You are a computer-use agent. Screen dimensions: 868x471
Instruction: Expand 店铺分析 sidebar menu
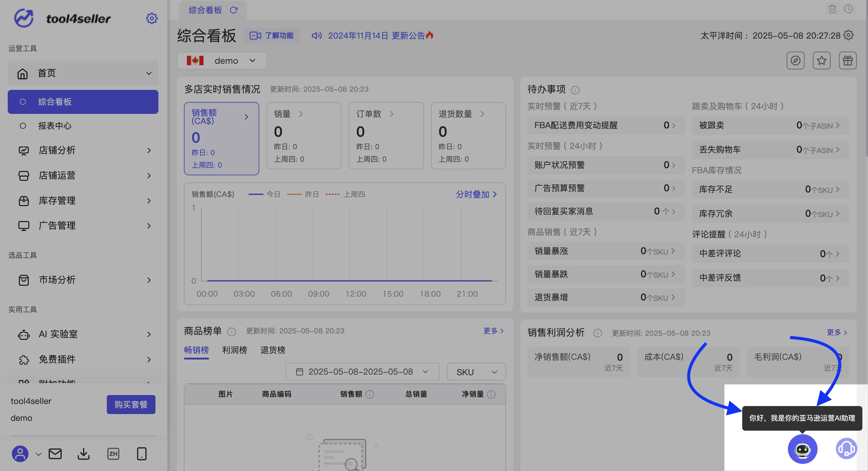pos(83,150)
